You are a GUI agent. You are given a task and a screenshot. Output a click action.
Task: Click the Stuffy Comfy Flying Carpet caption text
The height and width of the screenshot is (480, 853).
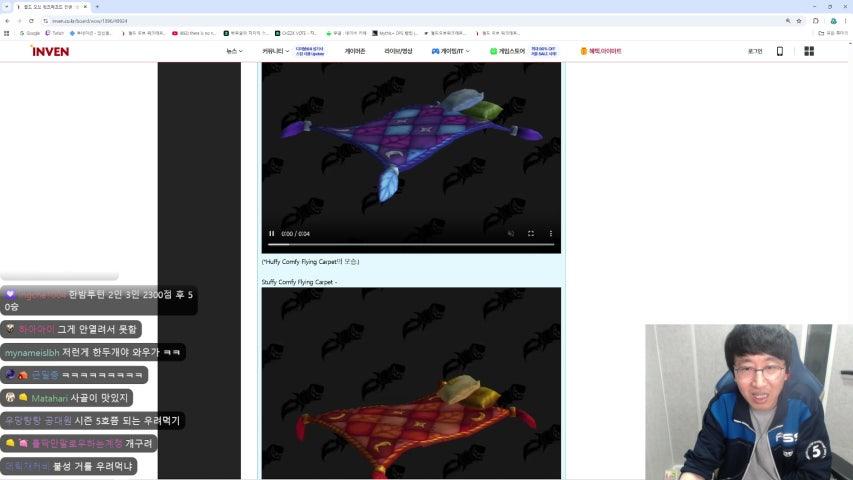[298, 282]
